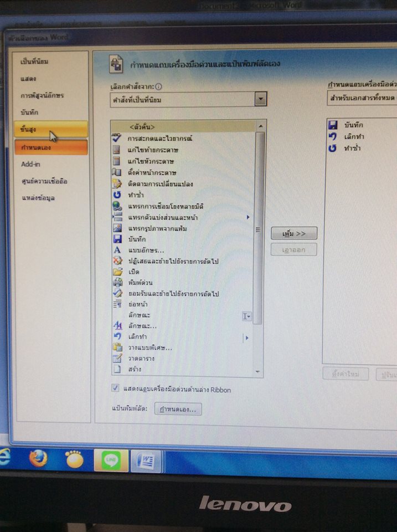Click the command list scroll down arrow
Image resolution: width=397 pixels, height=532 pixels.
257,372
